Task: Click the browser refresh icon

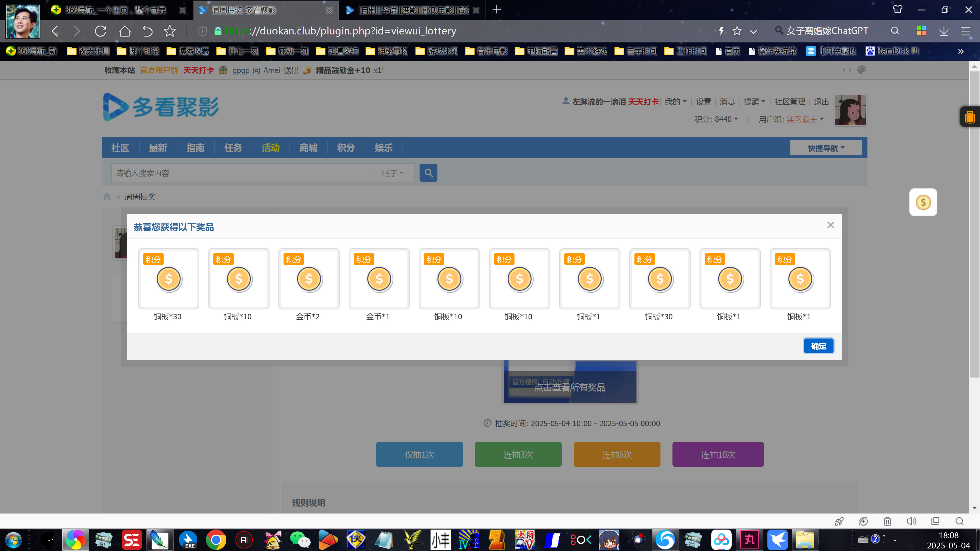Action: (101, 31)
